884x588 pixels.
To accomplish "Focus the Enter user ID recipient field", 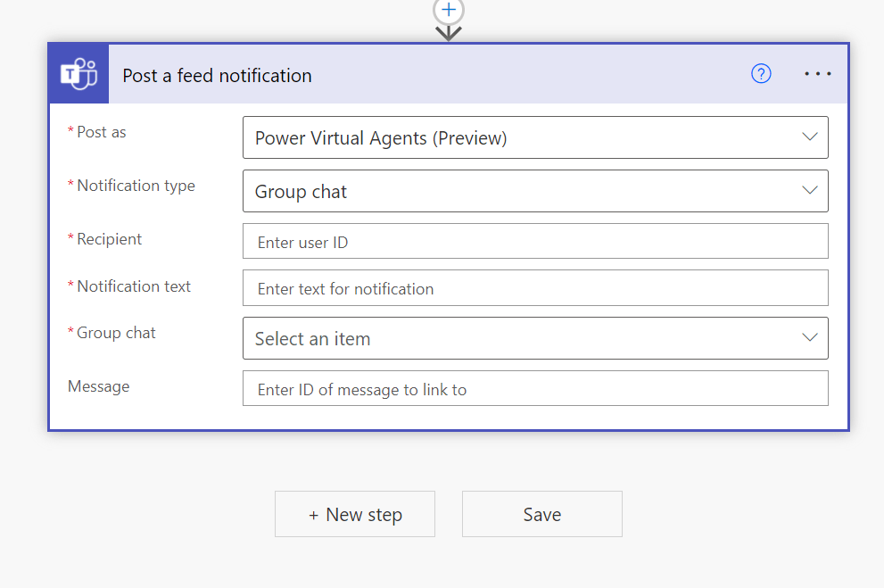I will 535,241.
